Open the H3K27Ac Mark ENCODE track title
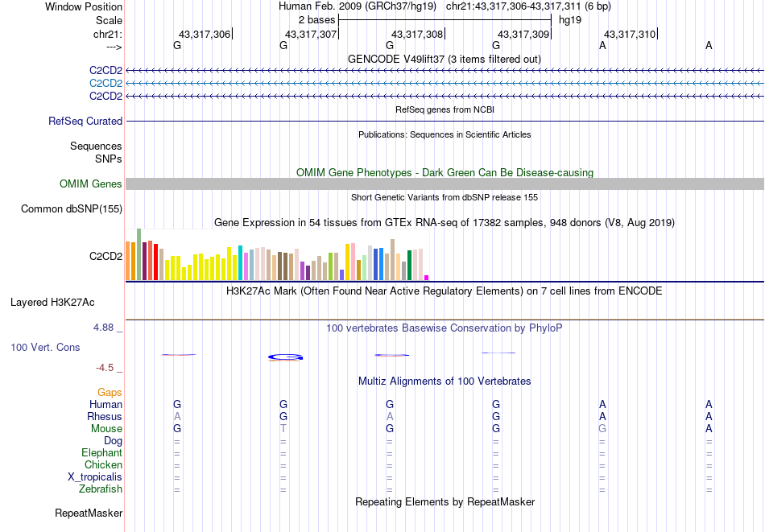765x532 pixels. [445, 291]
